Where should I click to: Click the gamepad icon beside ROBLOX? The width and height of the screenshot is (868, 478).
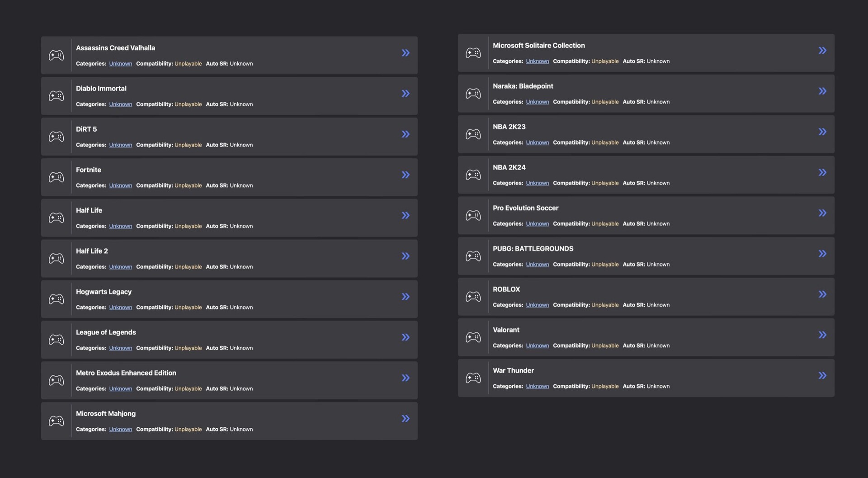(x=473, y=297)
